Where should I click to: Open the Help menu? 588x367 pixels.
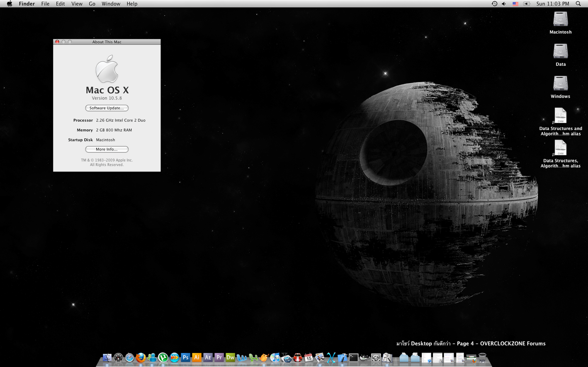(x=132, y=4)
